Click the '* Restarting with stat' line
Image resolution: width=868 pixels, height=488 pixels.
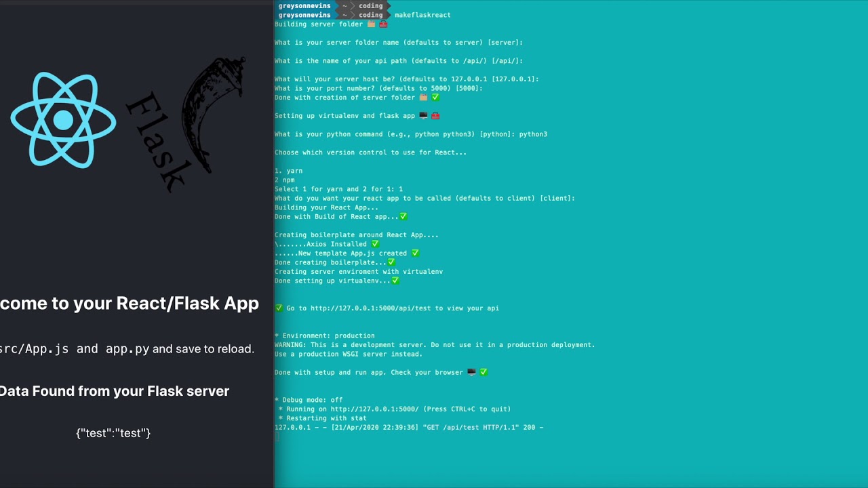click(323, 418)
